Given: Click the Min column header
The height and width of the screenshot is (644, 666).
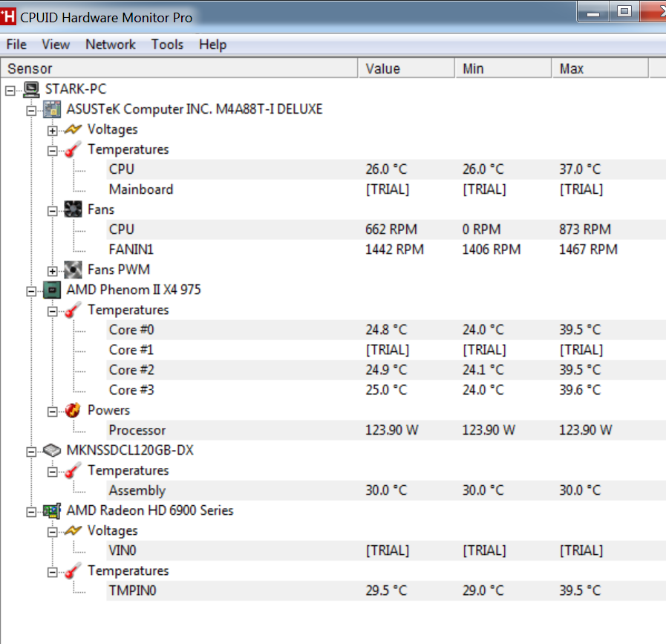Looking at the screenshot, I should pyautogui.click(x=503, y=68).
